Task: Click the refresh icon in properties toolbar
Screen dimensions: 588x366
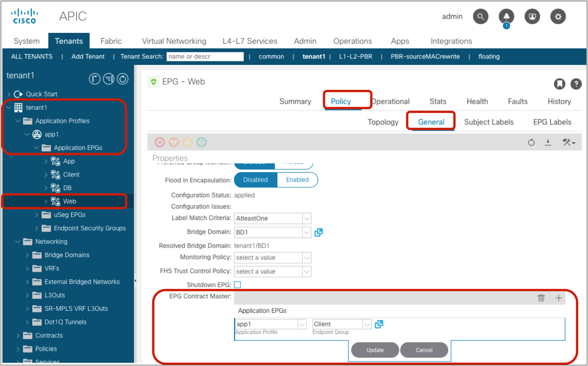Action: [x=531, y=142]
